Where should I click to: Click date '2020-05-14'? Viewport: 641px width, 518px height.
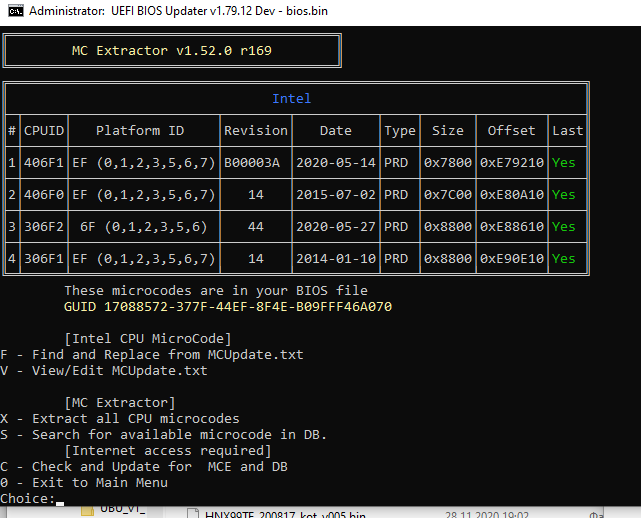(x=336, y=163)
